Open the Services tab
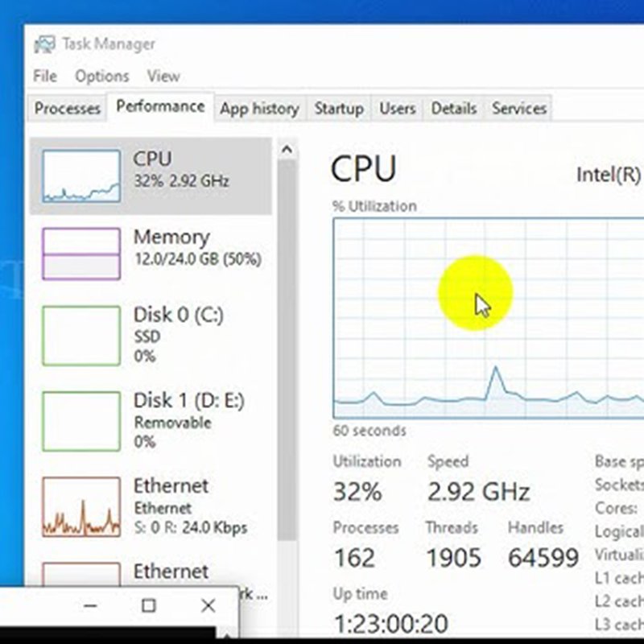Screen dimensions: 644x644 pyautogui.click(x=519, y=109)
